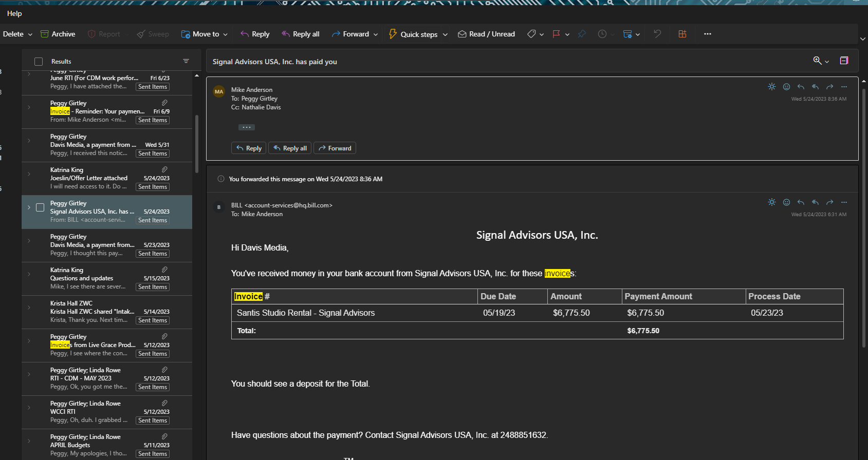The width and height of the screenshot is (868, 460).
Task: Open the Invoices from Live Grace Prod email
Action: 107,345
